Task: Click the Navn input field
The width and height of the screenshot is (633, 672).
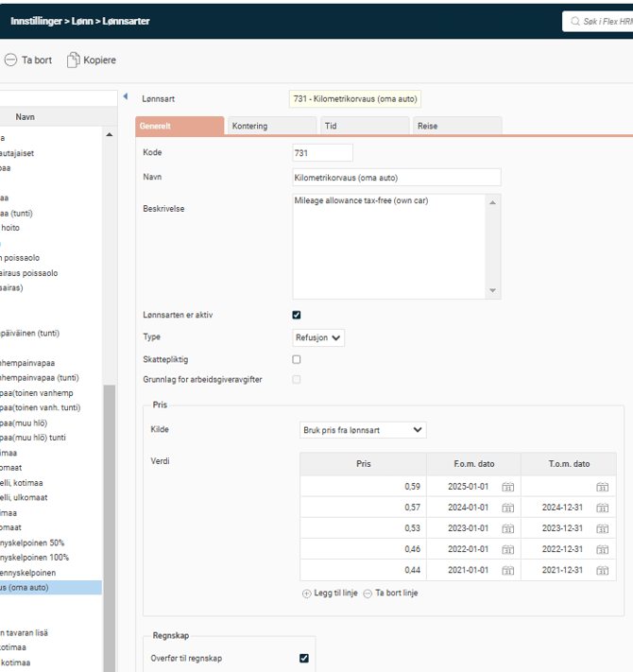Action: tap(396, 178)
